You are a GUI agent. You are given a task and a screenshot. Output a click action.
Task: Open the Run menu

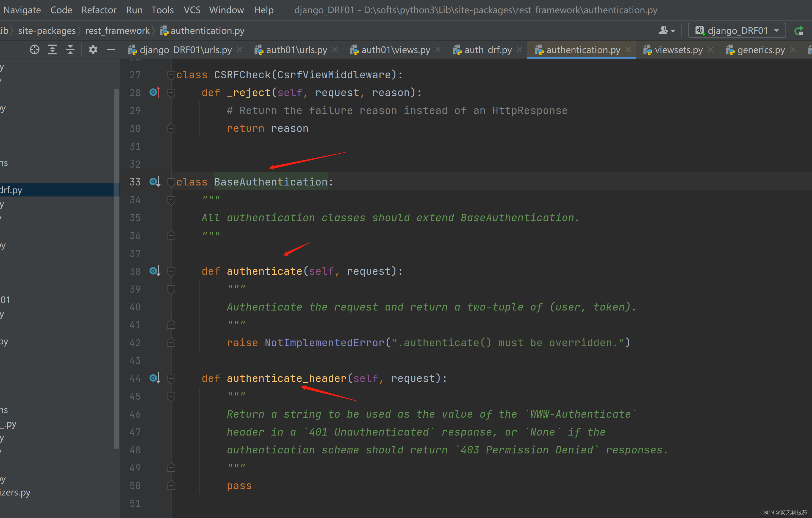click(x=134, y=10)
